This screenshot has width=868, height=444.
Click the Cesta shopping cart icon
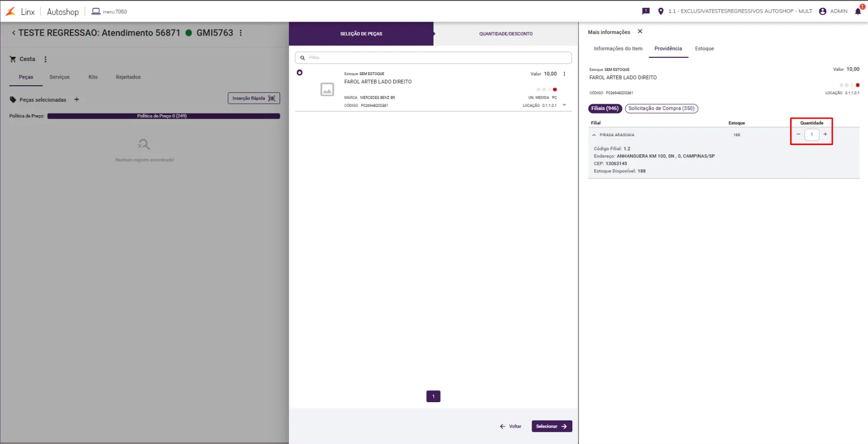coord(13,59)
